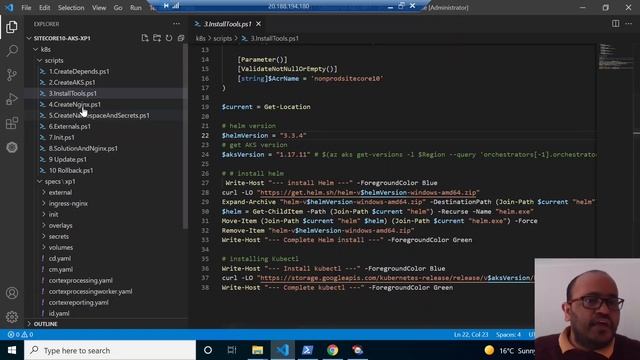The image size is (640, 360).
Task: Refresh the Explorer file tree
Action: coord(169,38)
